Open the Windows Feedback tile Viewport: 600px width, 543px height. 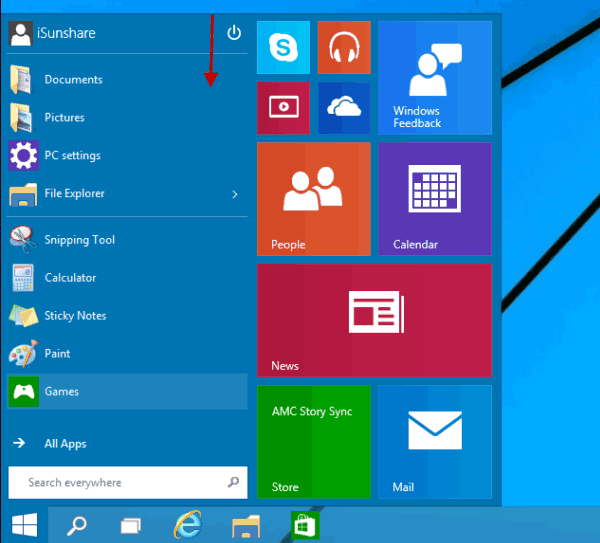pos(435,78)
